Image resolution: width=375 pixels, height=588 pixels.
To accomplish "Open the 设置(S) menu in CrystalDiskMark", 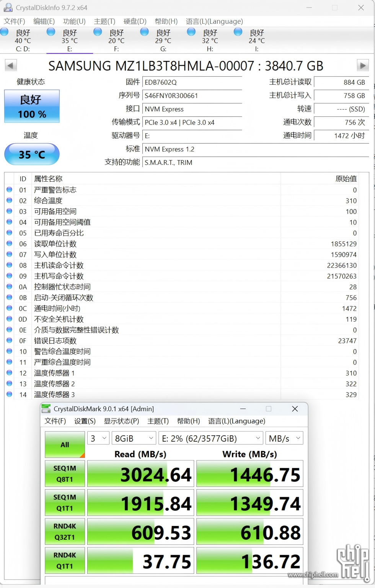I will click(85, 421).
